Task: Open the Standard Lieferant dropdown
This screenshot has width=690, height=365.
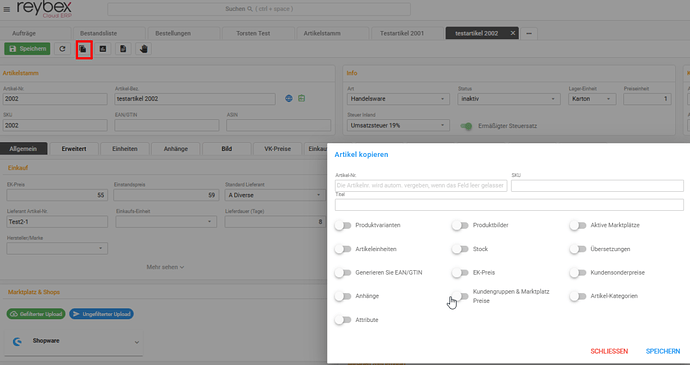Action: point(275,195)
